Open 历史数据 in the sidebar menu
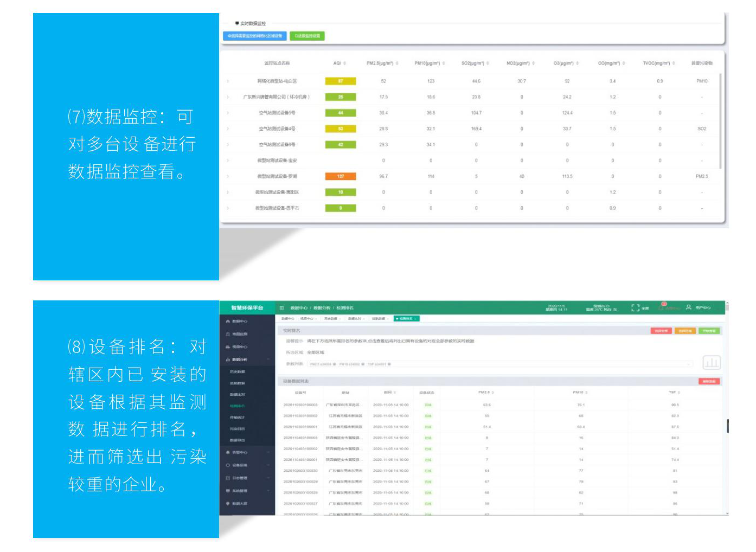This screenshot has height=552, width=756. (238, 372)
